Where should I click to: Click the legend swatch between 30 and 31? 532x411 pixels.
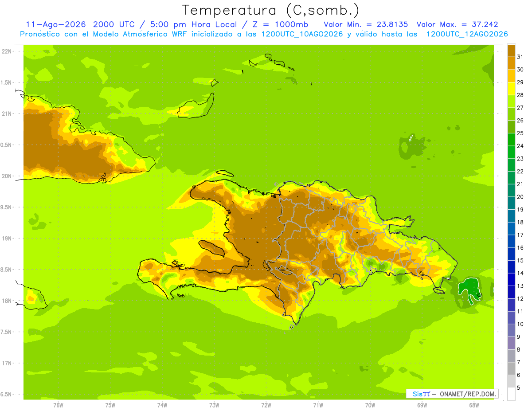pos(511,63)
